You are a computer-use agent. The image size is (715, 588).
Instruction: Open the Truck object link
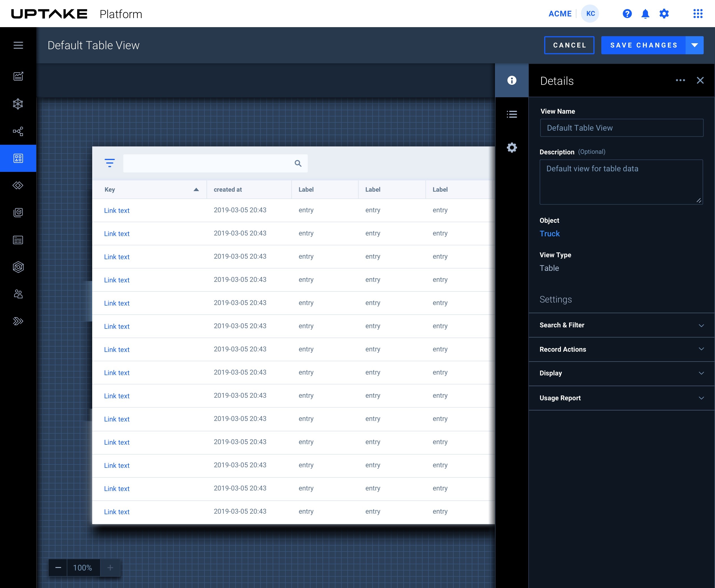pyautogui.click(x=549, y=234)
